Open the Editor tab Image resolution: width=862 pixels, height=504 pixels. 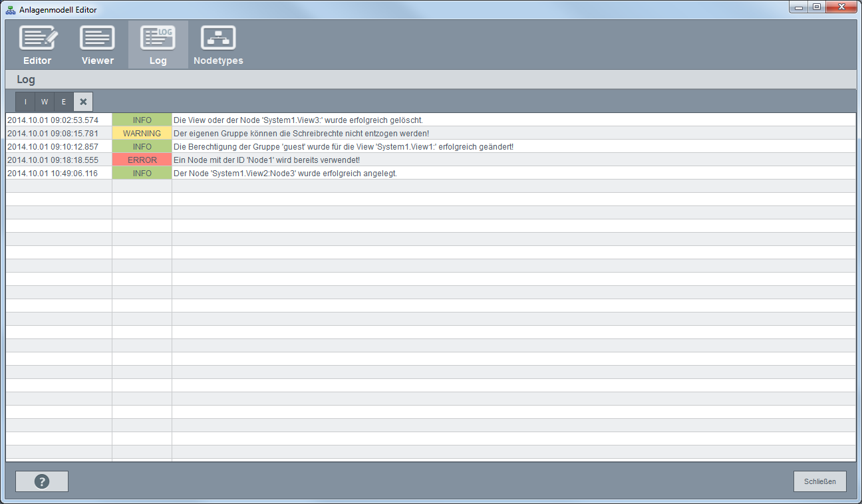[x=37, y=45]
